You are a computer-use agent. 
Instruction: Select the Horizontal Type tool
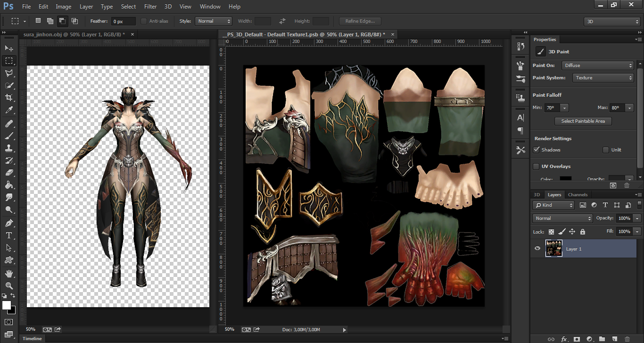pos(9,235)
